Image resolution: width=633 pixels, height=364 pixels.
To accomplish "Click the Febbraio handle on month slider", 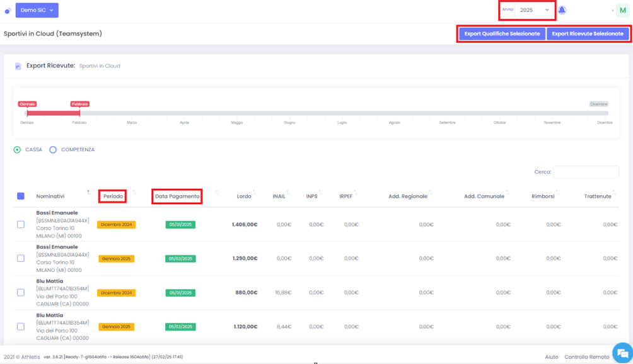I will (79, 112).
